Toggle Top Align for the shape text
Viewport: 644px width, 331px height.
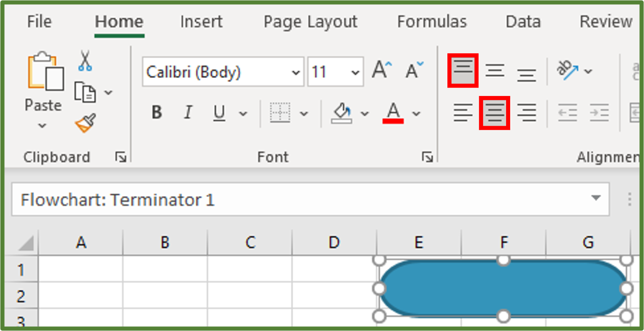[462, 70]
